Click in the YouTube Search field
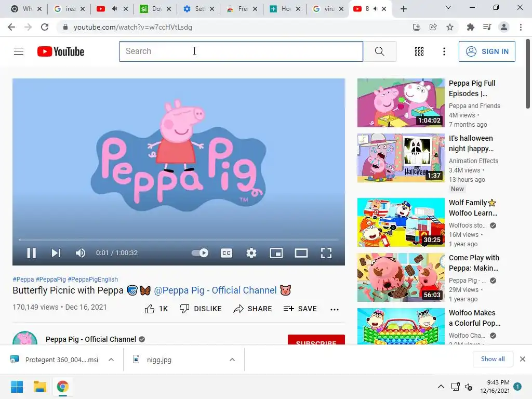This screenshot has height=399, width=532. point(241,51)
